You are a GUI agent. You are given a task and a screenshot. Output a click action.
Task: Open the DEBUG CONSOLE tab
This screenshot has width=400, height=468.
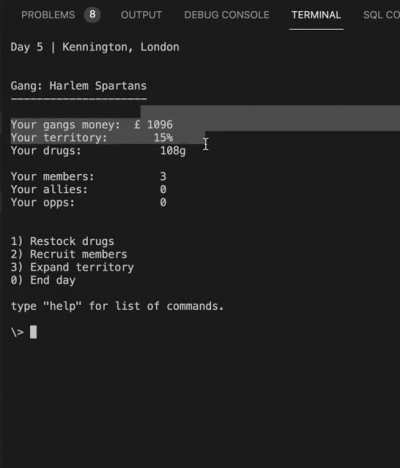tap(227, 15)
